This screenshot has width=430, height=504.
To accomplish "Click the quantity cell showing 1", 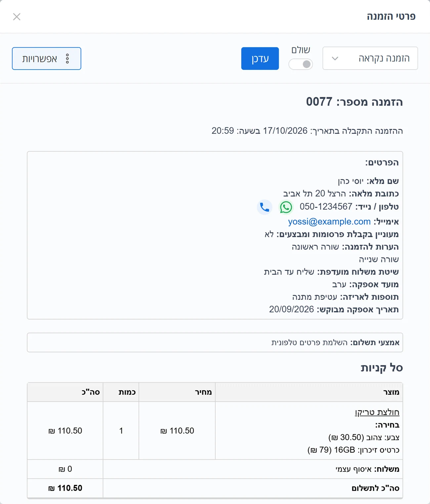I will [x=121, y=431].
